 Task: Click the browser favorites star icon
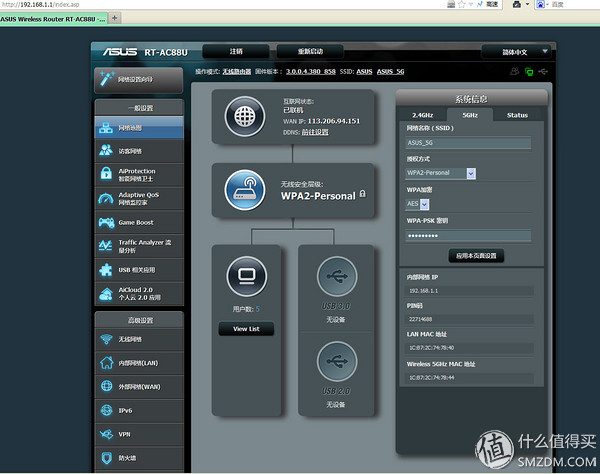[x=461, y=4]
